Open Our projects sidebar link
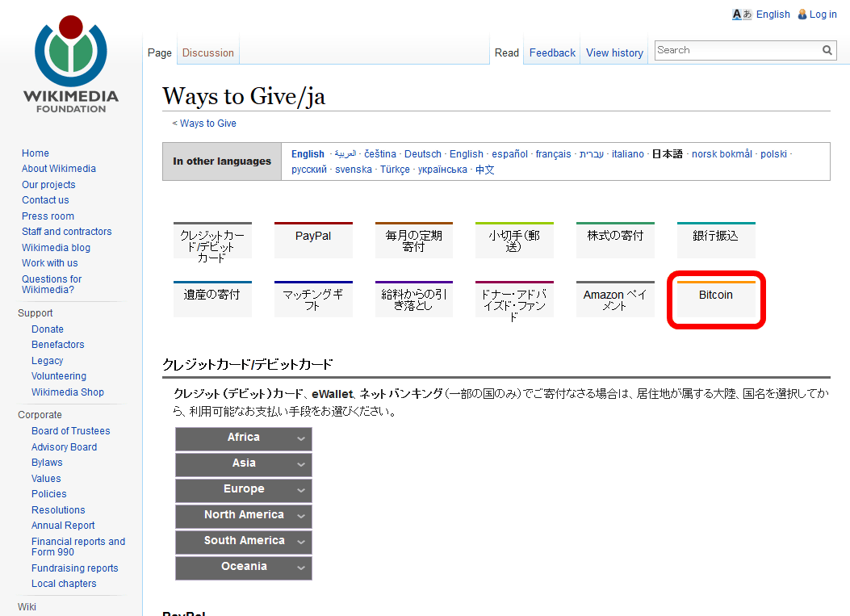 point(48,185)
